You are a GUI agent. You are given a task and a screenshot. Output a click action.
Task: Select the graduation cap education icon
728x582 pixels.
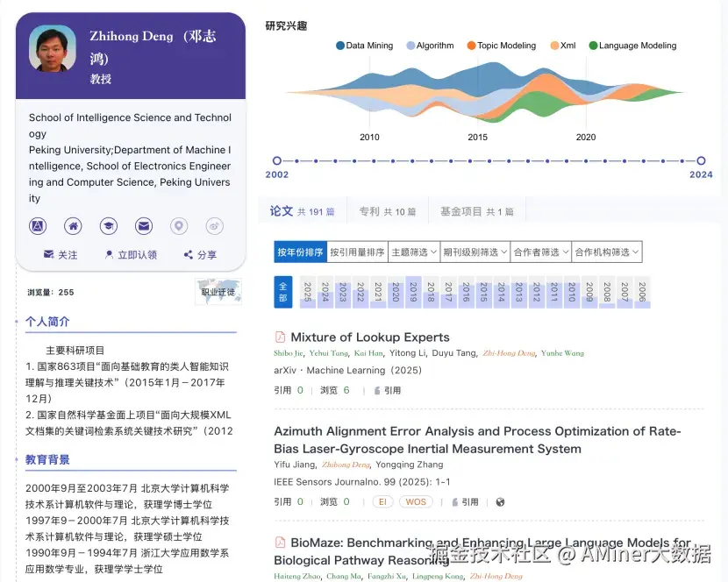(x=108, y=225)
